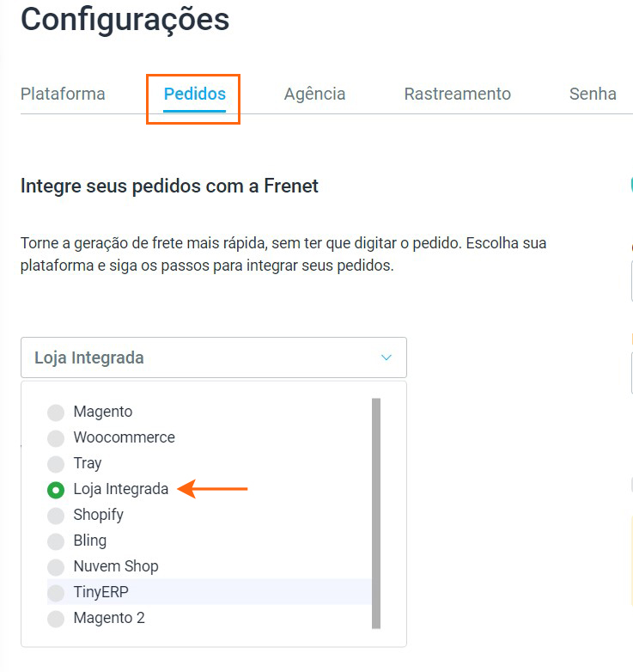633x672 pixels.
Task: Choose the Nuvem Shop radio option
Action: point(56,567)
